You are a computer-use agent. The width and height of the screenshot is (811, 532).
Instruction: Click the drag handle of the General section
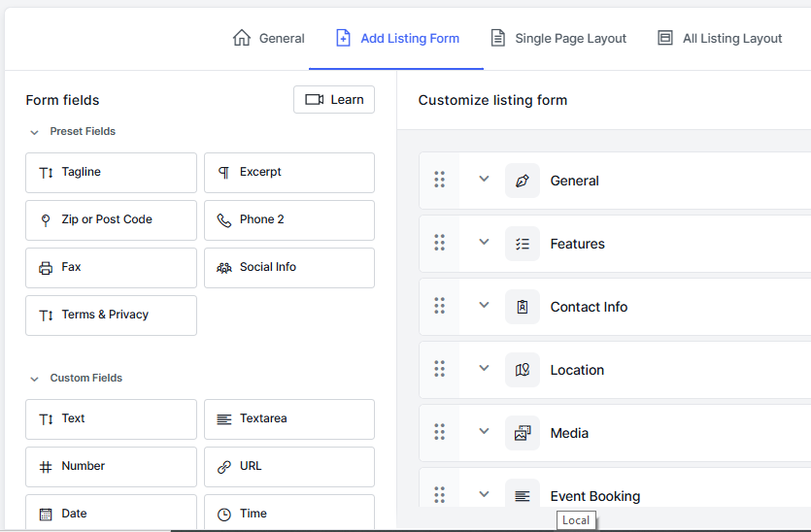439,180
